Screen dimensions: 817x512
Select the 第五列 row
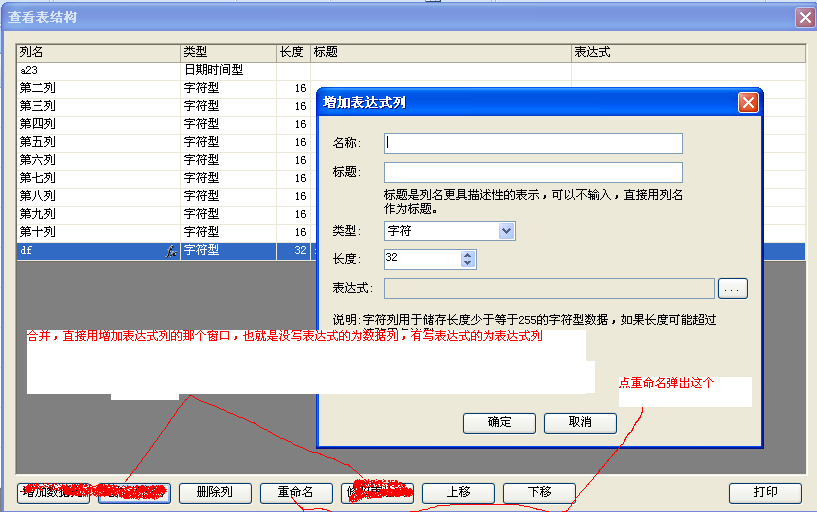[97, 142]
